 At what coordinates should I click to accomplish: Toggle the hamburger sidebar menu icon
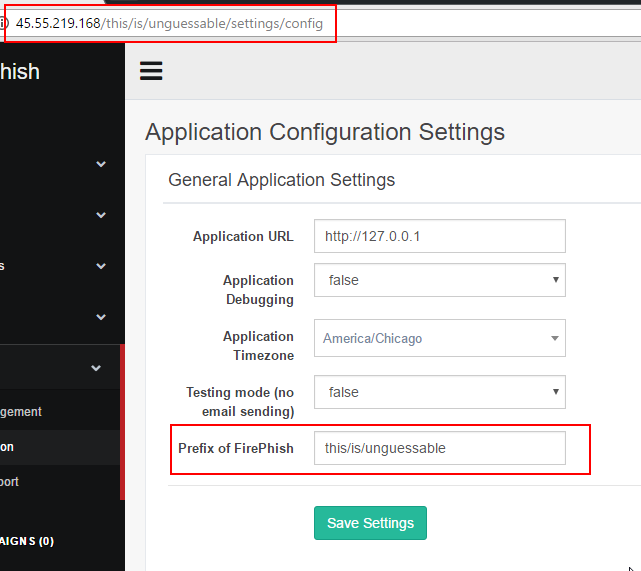click(151, 71)
